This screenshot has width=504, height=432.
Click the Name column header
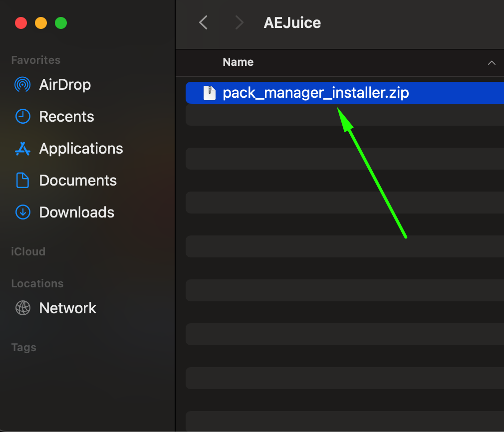(x=238, y=62)
